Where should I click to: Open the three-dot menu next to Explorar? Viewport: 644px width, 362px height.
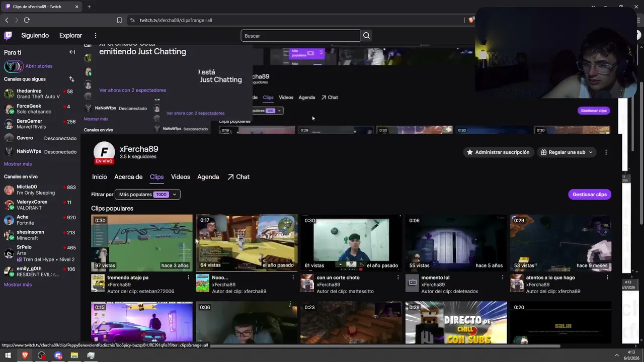click(x=96, y=36)
